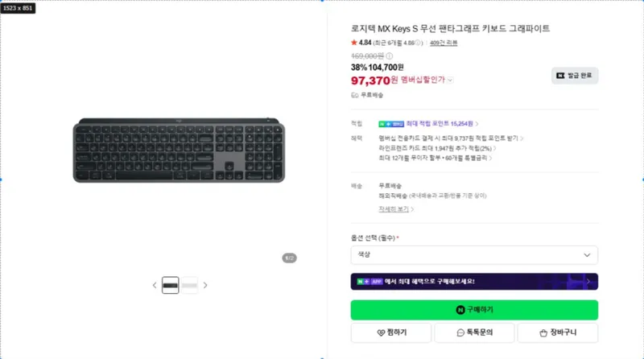The height and width of the screenshot is (359, 644).
Task: Show previous product image with left arrow
Action: click(155, 285)
